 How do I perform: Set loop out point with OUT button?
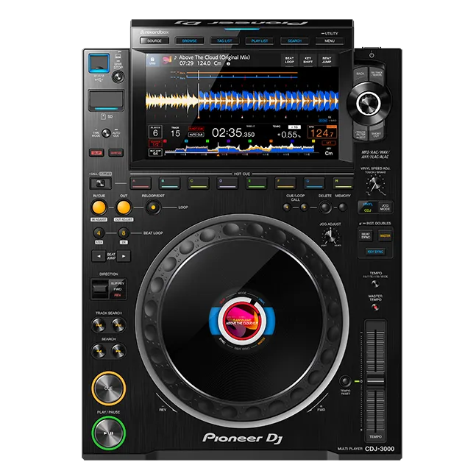[124, 207]
